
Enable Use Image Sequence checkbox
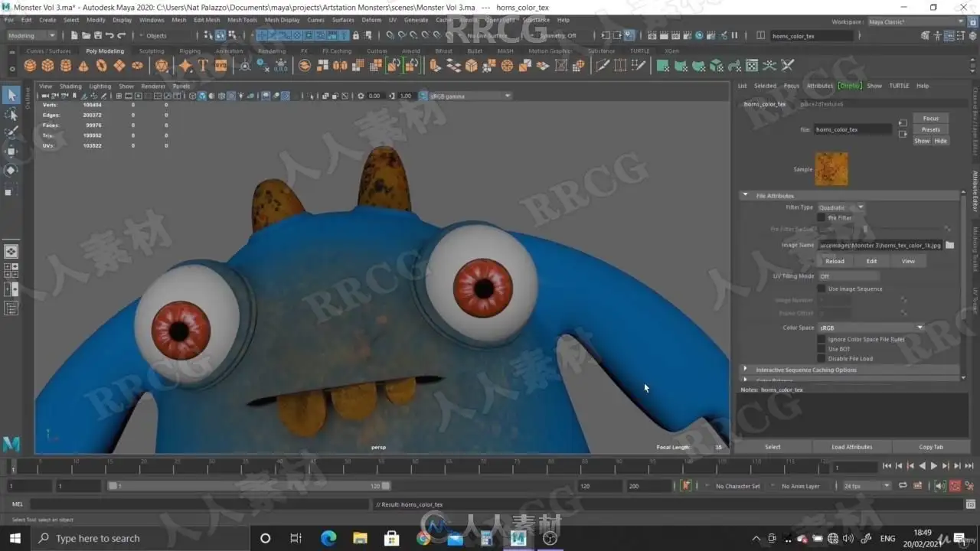[x=822, y=289]
